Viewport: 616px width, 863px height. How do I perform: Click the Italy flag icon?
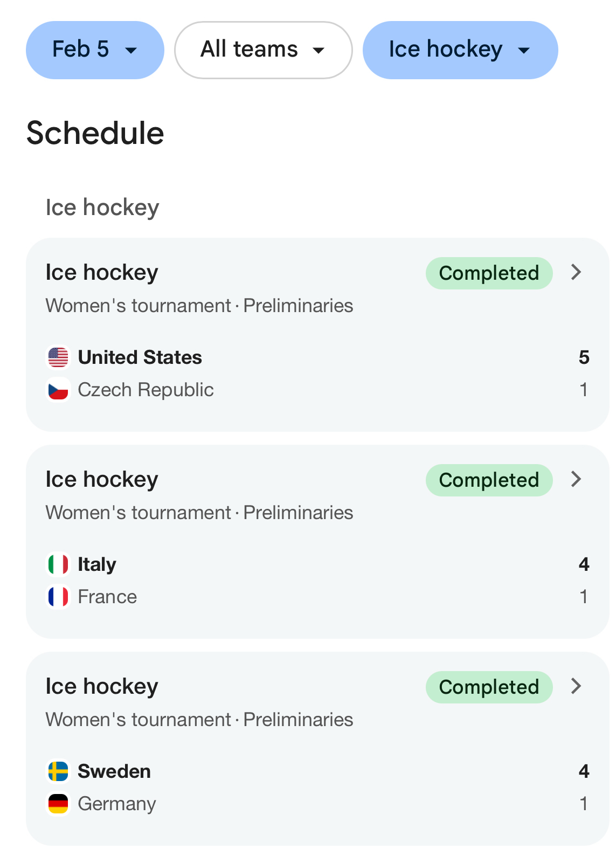click(x=58, y=564)
